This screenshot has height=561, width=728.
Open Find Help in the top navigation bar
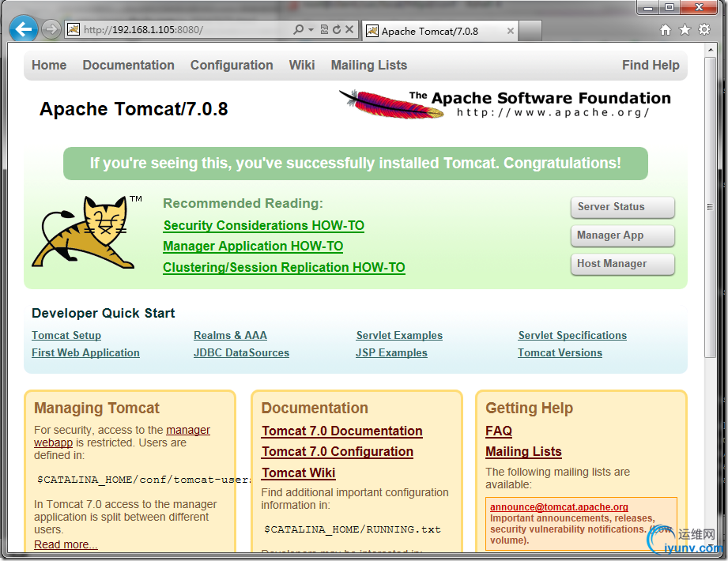click(651, 65)
